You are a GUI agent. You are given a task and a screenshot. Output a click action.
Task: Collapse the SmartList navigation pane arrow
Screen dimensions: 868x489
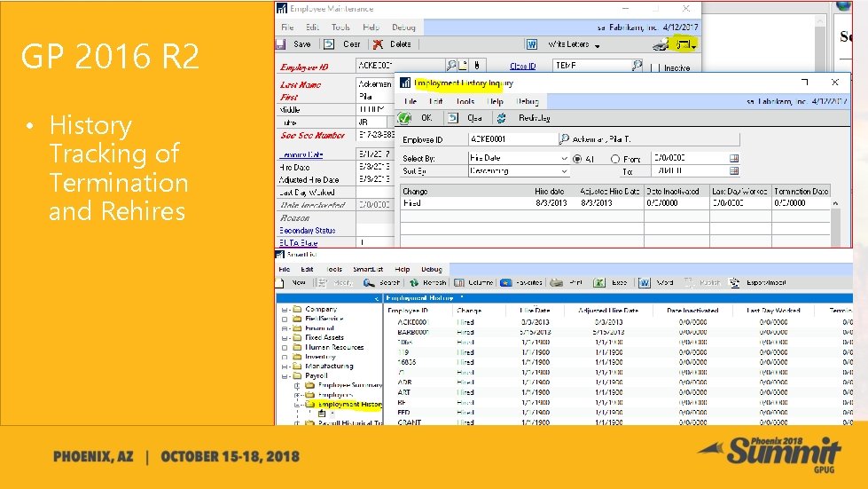(377, 298)
